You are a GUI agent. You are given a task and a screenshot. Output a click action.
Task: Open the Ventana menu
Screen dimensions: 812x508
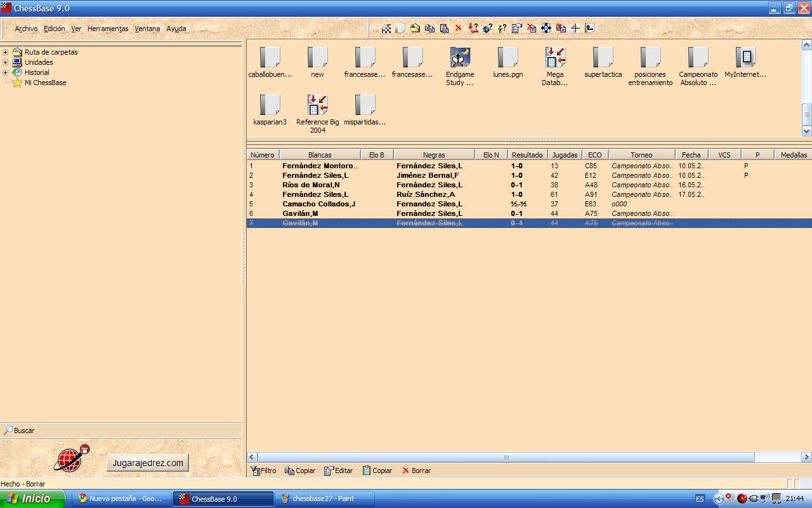147,29
